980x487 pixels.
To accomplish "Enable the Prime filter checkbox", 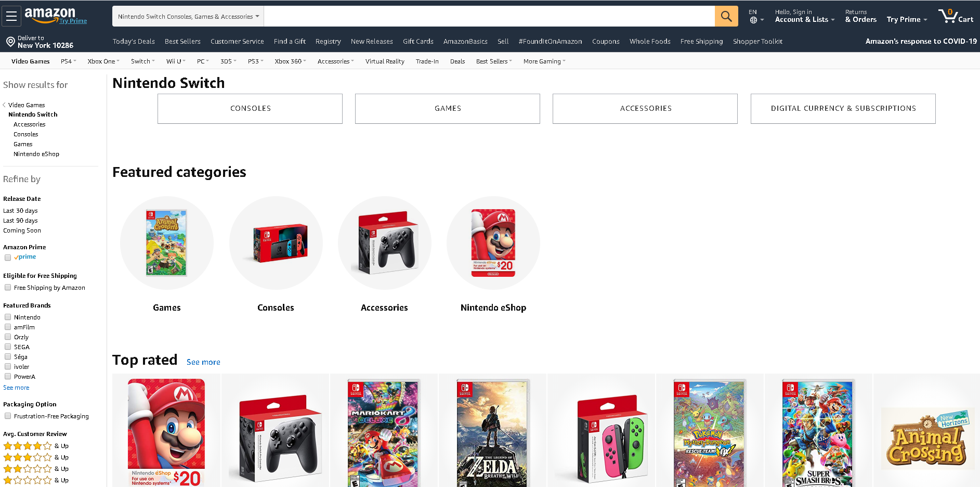I will 8,258.
